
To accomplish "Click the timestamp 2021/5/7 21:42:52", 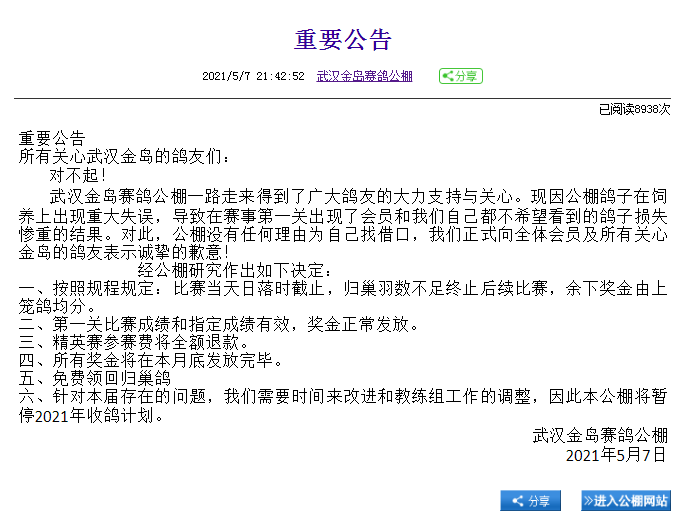I will click(x=253, y=76).
